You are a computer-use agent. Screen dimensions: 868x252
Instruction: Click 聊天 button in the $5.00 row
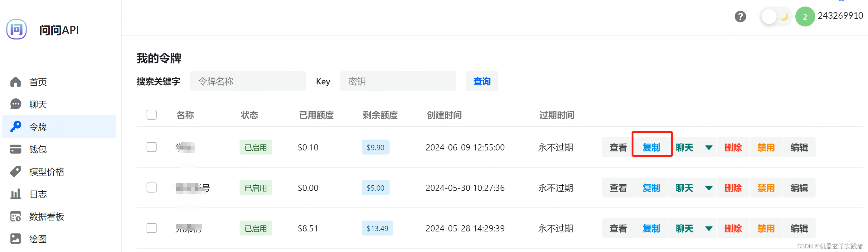click(x=684, y=188)
